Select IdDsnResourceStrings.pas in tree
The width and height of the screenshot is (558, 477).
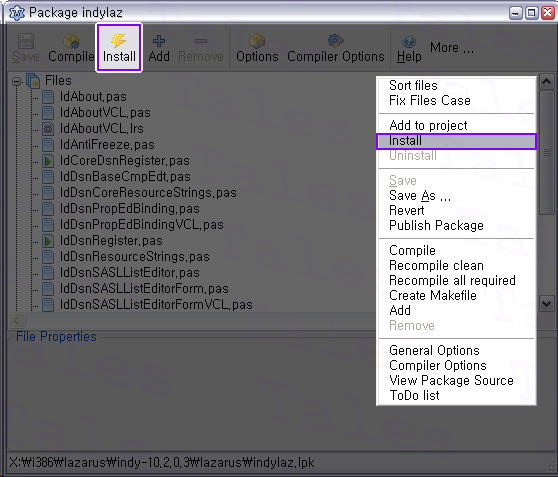click(135, 257)
